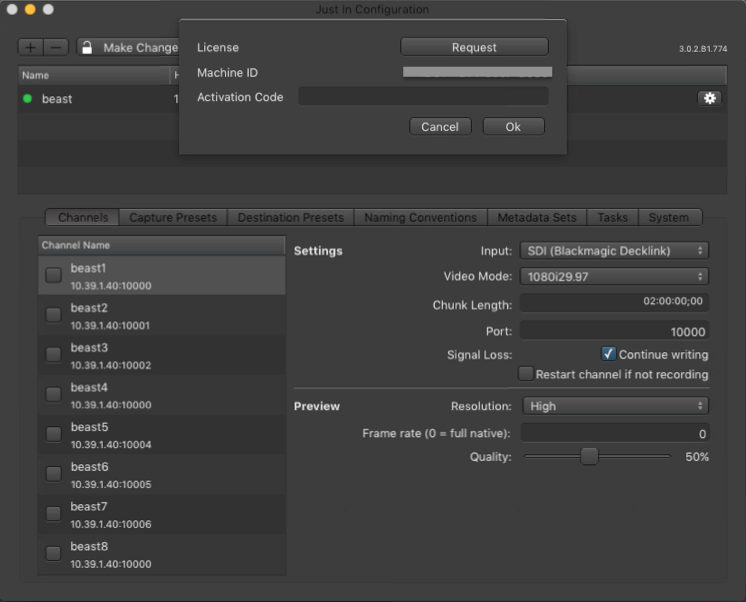The image size is (746, 602).
Task: Click the Activation Code input field
Action: [423, 97]
